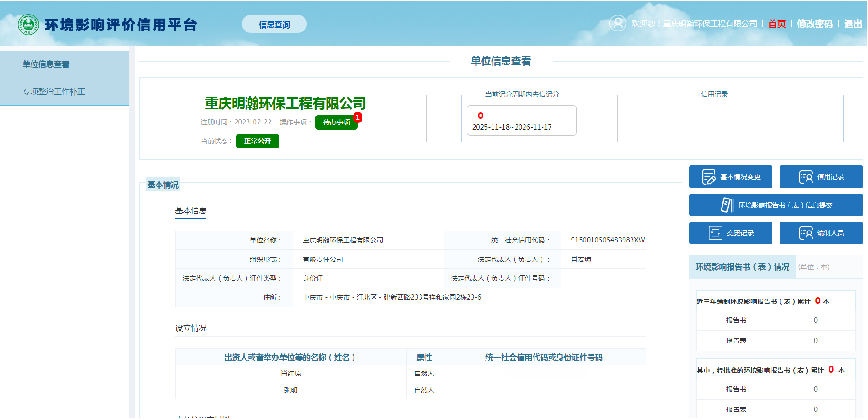868x420 pixels.
Task: Click the MEE platform logo emblem
Action: pyautogui.click(x=28, y=24)
